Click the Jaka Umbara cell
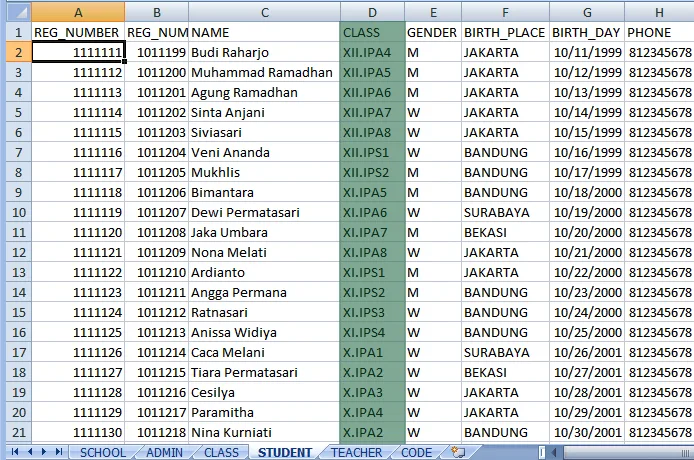Screen dimensions: 694x460 pyautogui.click(x=265, y=232)
